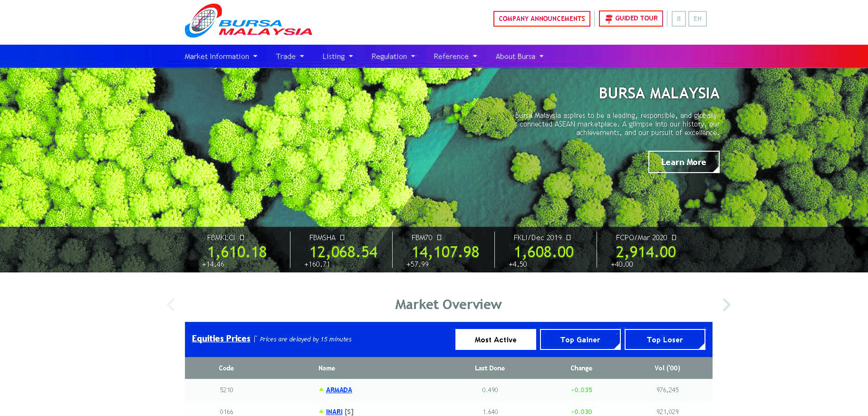The width and height of the screenshot is (868, 416).
Task: Click stock code 0166
Action: point(226,412)
